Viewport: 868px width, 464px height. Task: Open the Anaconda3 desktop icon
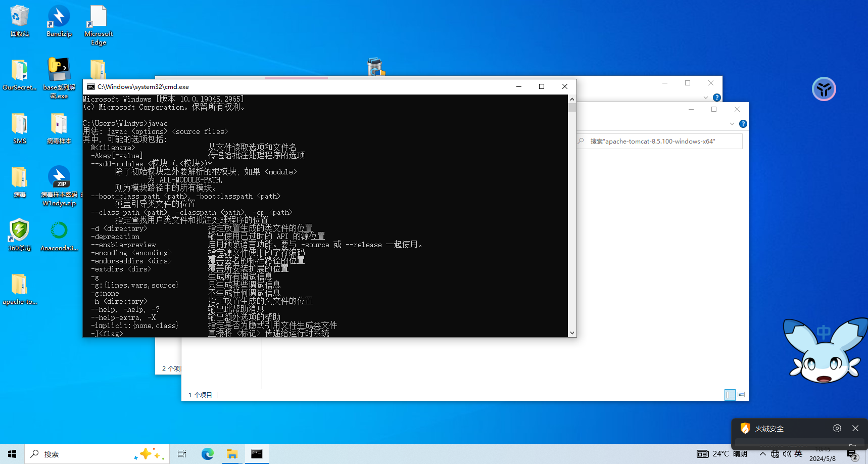(59, 234)
